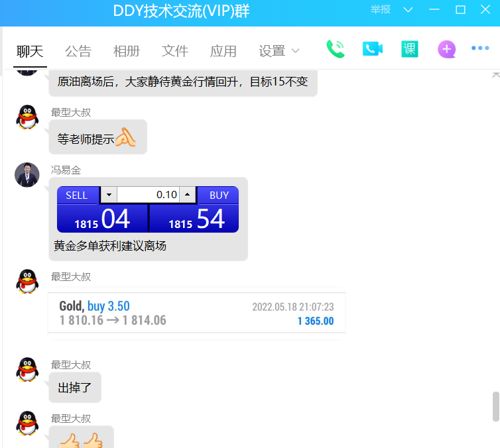This screenshot has width=500, height=448.
Task: Click 最型大叔's avatar beside Gold trade image
Action: pos(27,282)
